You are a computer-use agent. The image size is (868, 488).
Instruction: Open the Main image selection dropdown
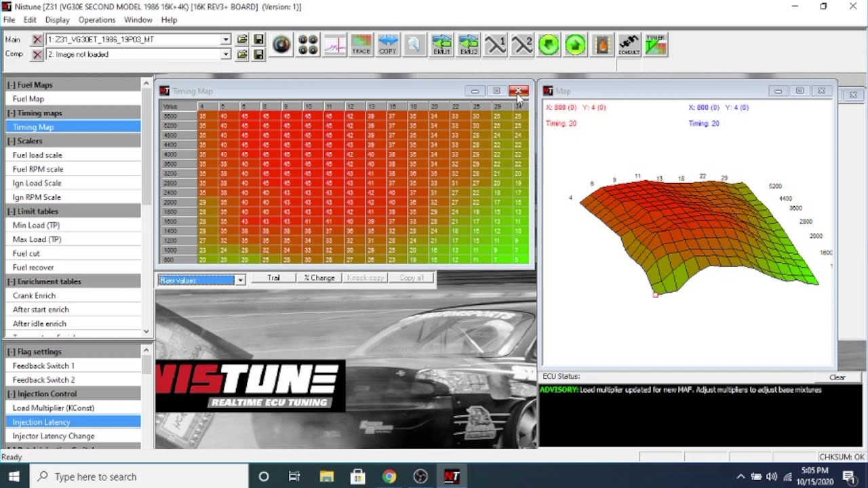pos(226,40)
